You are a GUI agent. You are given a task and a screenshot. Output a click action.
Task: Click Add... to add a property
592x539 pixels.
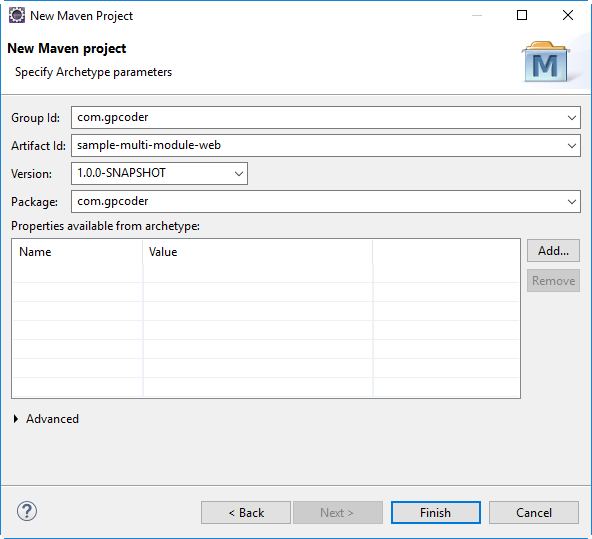(553, 251)
